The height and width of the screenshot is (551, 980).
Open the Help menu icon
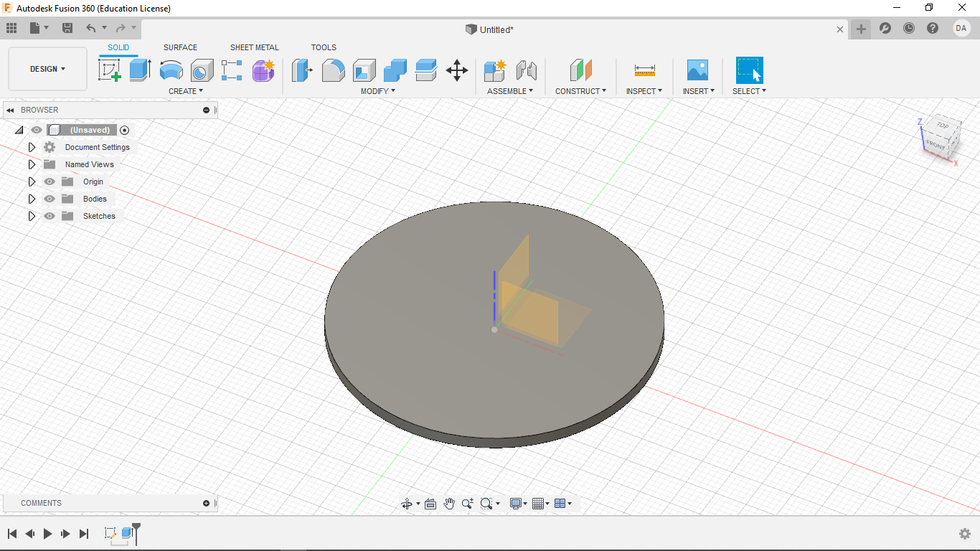tap(933, 28)
